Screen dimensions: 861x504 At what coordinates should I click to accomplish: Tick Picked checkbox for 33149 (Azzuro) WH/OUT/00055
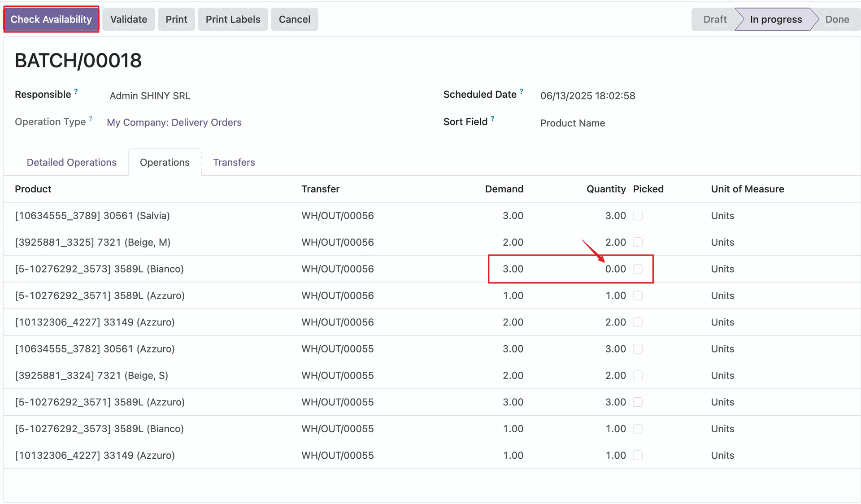pos(637,455)
